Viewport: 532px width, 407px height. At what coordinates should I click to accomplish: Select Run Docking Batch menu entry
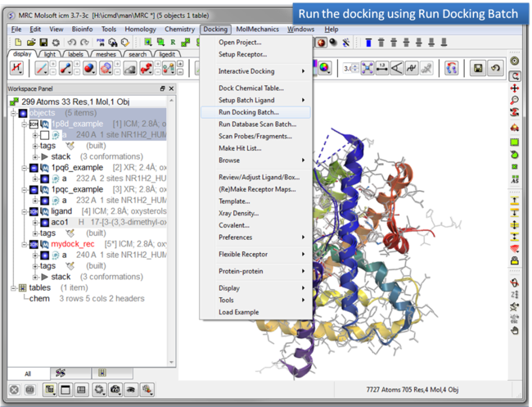coord(248,111)
